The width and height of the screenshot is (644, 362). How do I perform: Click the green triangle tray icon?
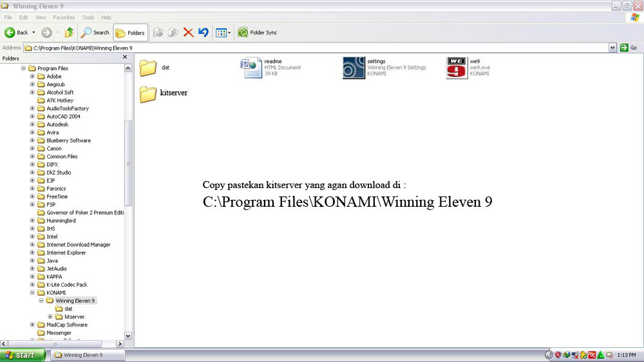pos(600,355)
